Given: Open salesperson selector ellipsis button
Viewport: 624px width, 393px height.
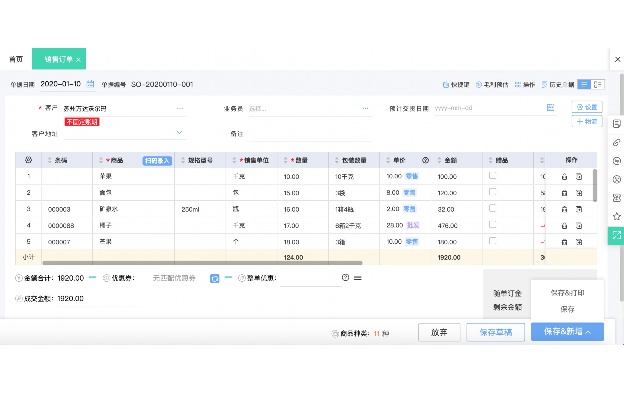Looking at the screenshot, I should (x=365, y=108).
